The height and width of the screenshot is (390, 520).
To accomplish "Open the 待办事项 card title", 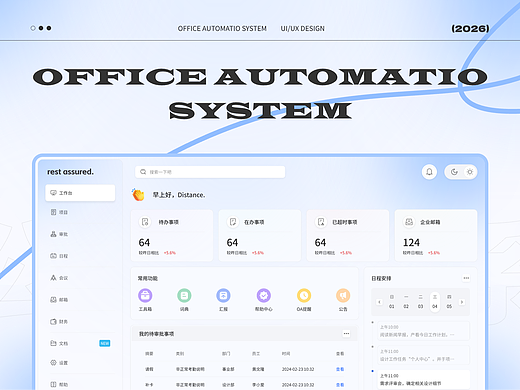I will pos(169,222).
